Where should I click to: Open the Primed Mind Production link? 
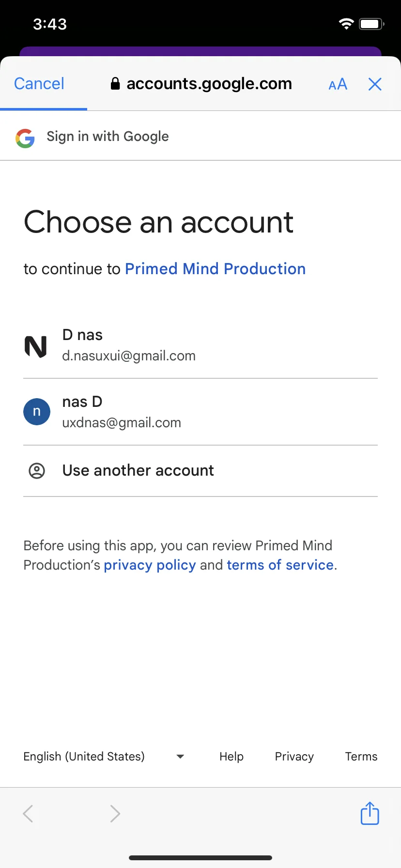click(215, 269)
